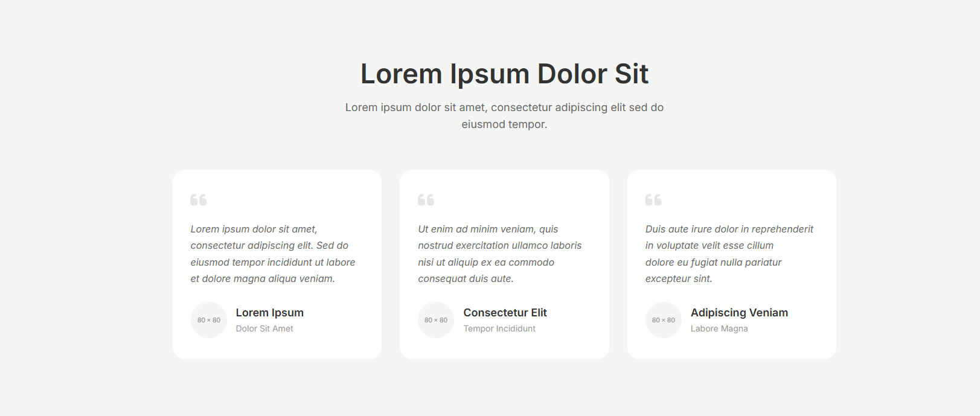The height and width of the screenshot is (416, 980).
Task: Click the Dolor Sit Amet subtitle
Action: click(x=264, y=328)
